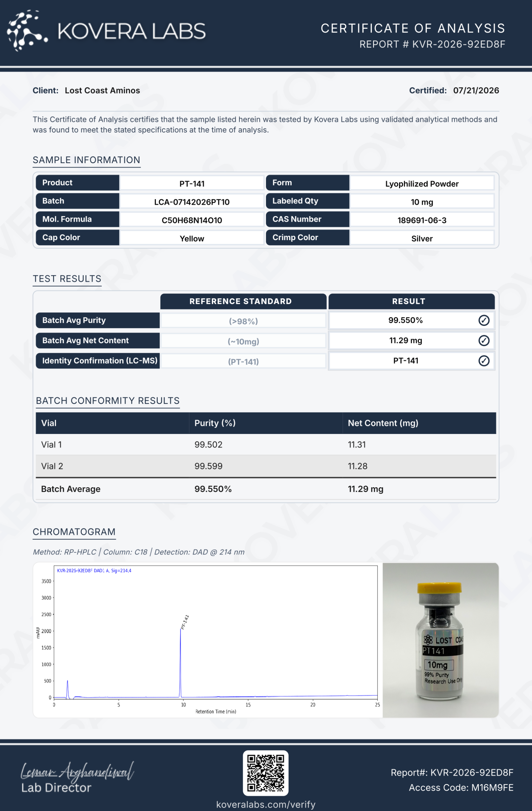Image resolution: width=532 pixels, height=811 pixels.
Task: Click the Labeled Qty value 10 mg
Action: 422,202
